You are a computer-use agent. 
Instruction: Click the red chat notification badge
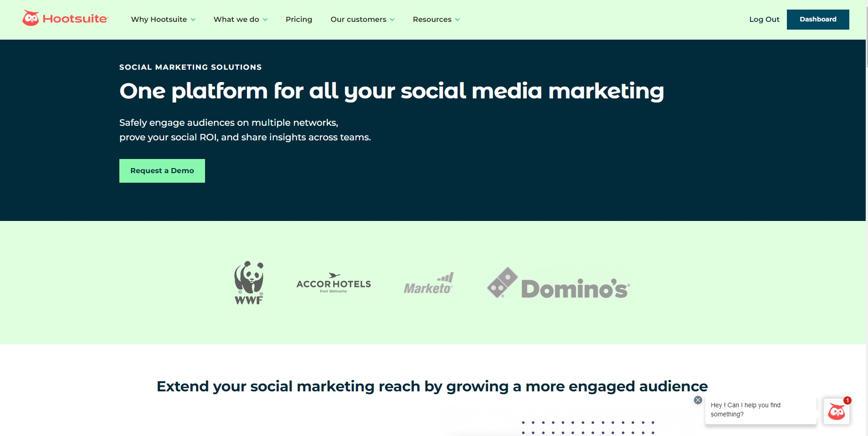click(847, 400)
